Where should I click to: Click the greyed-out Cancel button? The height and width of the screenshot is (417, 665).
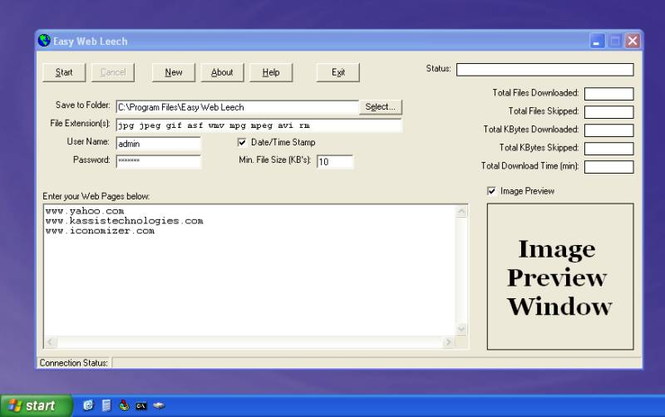click(113, 73)
